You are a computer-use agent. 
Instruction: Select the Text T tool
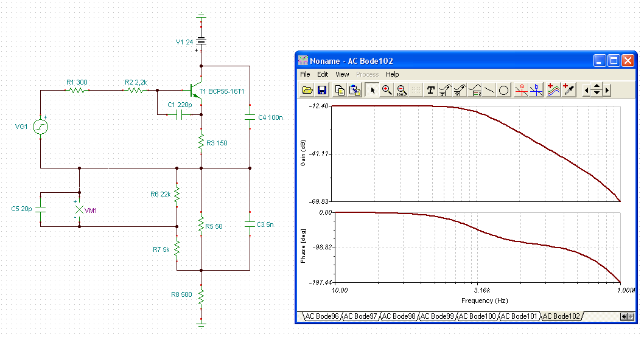pos(430,90)
